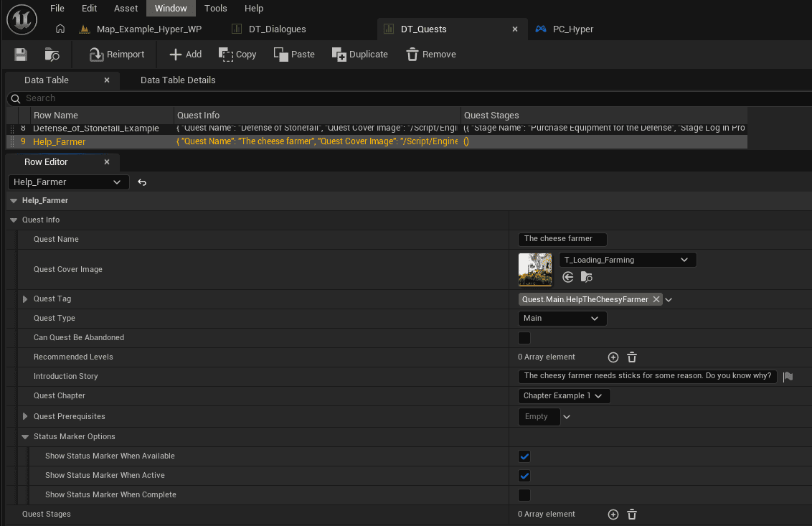
Task: Sort by the Row Name column header
Action: coord(102,115)
